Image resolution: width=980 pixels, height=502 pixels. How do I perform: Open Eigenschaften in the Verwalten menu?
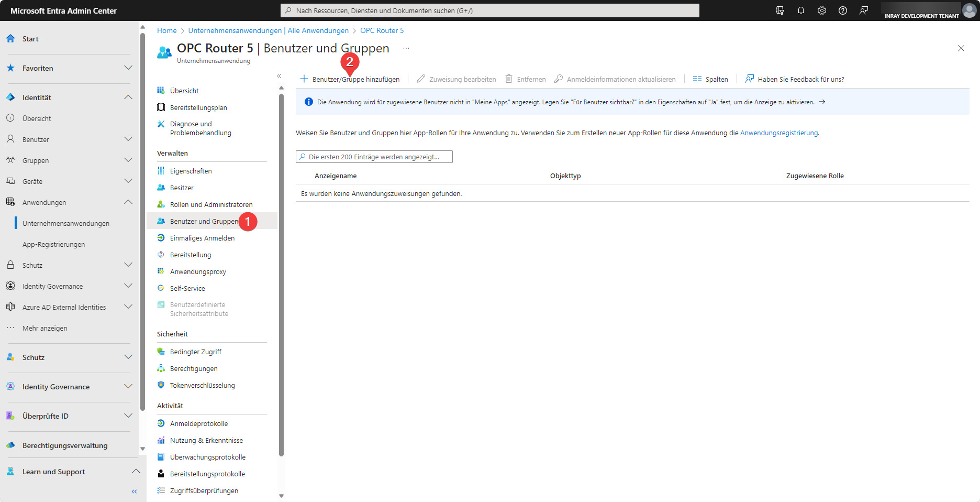[191, 171]
